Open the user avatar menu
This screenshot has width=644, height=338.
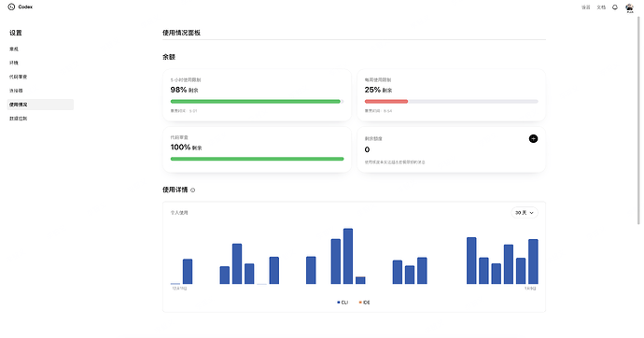pos(629,7)
